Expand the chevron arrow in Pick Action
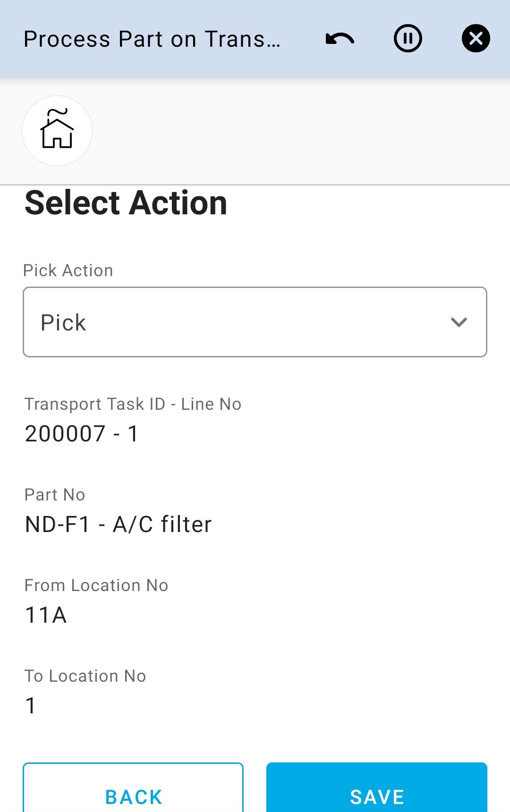The image size is (510, 812). [459, 322]
